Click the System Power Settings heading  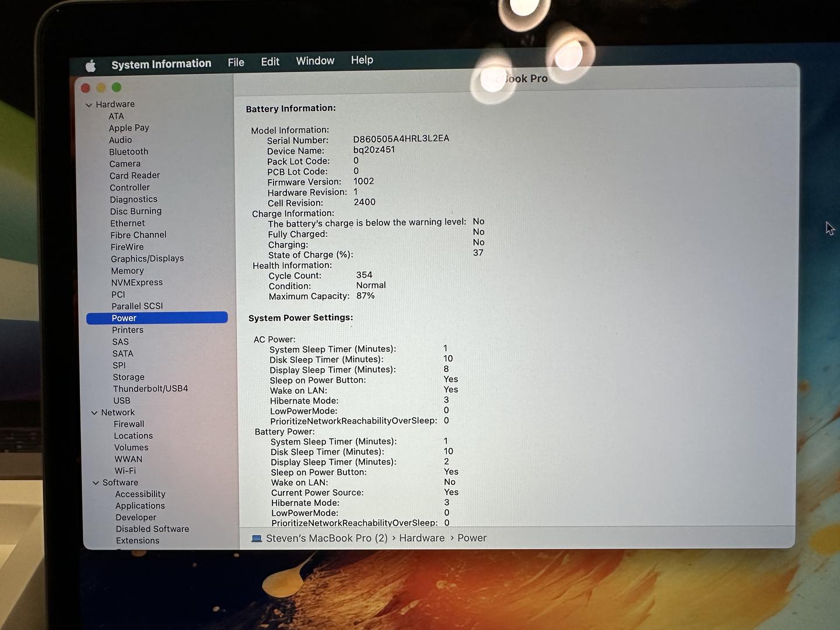(x=301, y=318)
